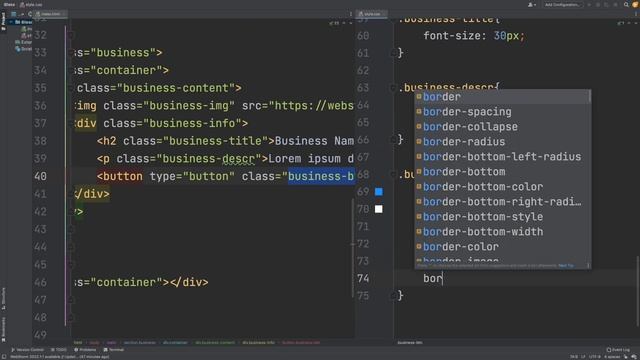Click the line separator LF status entry
The height and width of the screenshot is (360, 640).
click(583, 357)
